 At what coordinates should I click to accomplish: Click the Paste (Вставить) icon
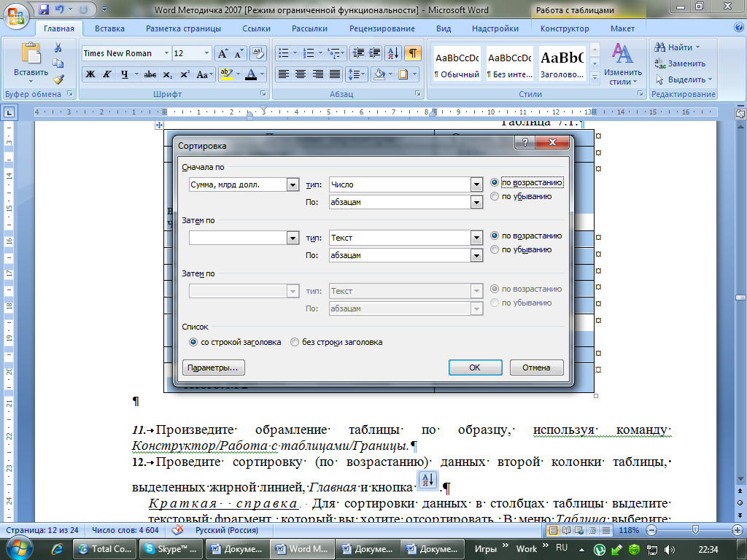(x=31, y=53)
